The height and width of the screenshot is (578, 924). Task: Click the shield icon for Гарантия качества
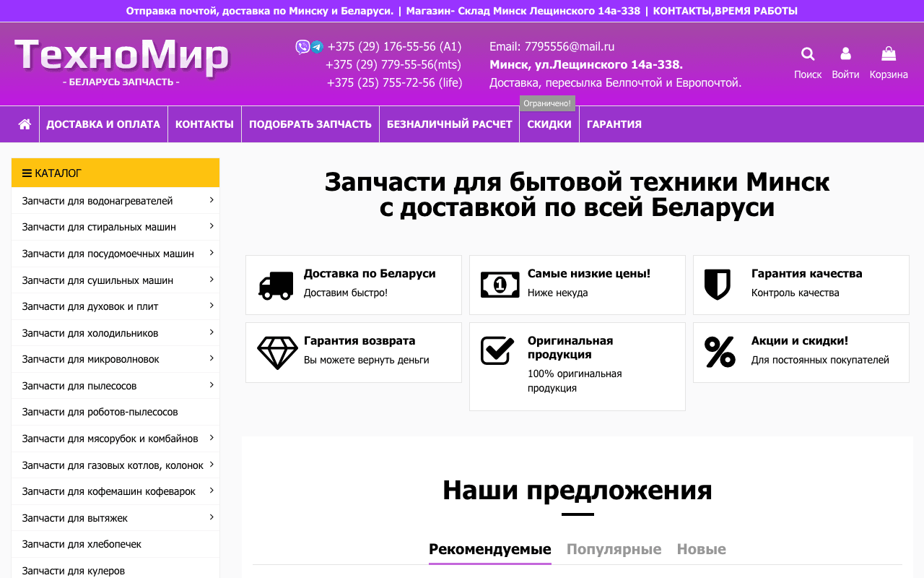pyautogui.click(x=719, y=284)
